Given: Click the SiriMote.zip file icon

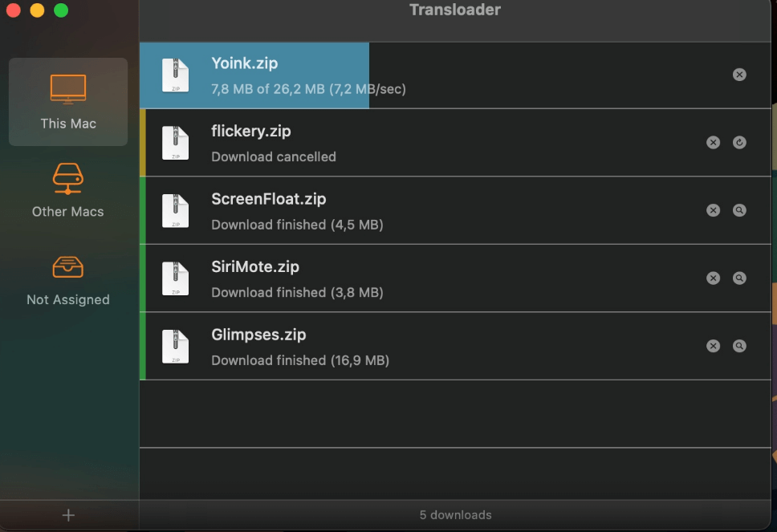Looking at the screenshot, I should click(176, 279).
